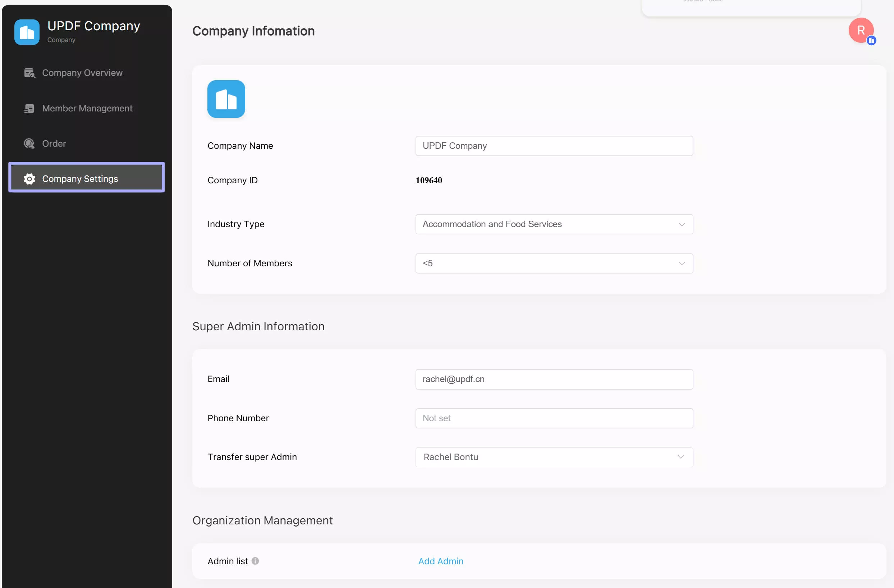Open the Transfer super Admin dropdown

554,457
